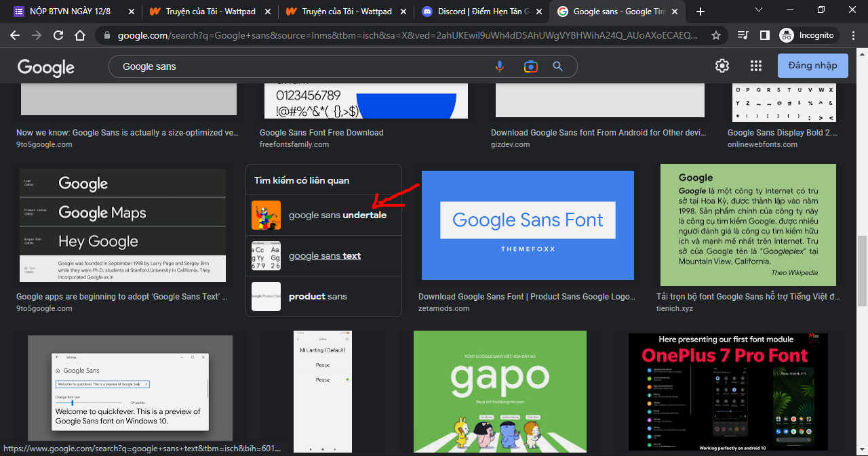Open google sans text thumbnail

(266, 255)
